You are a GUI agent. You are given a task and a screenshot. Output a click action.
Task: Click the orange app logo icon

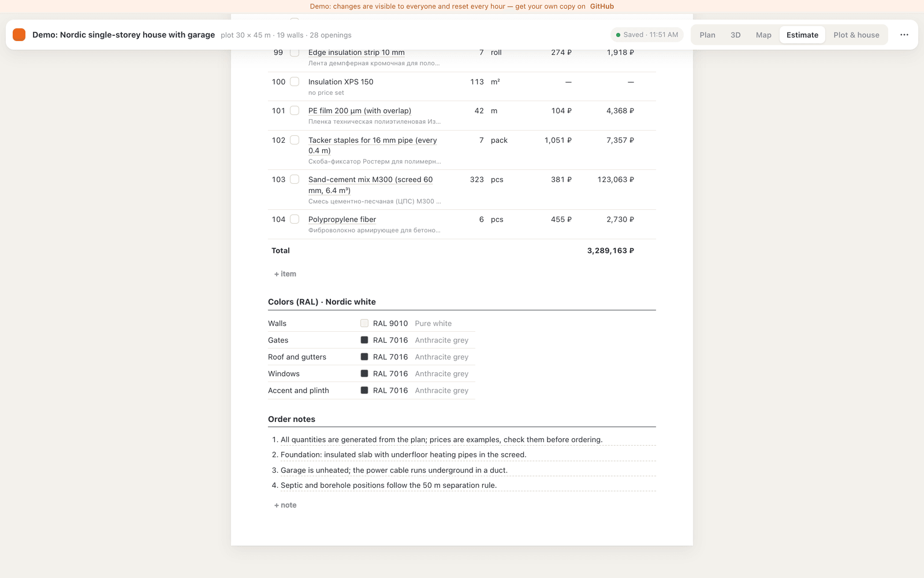coord(19,35)
